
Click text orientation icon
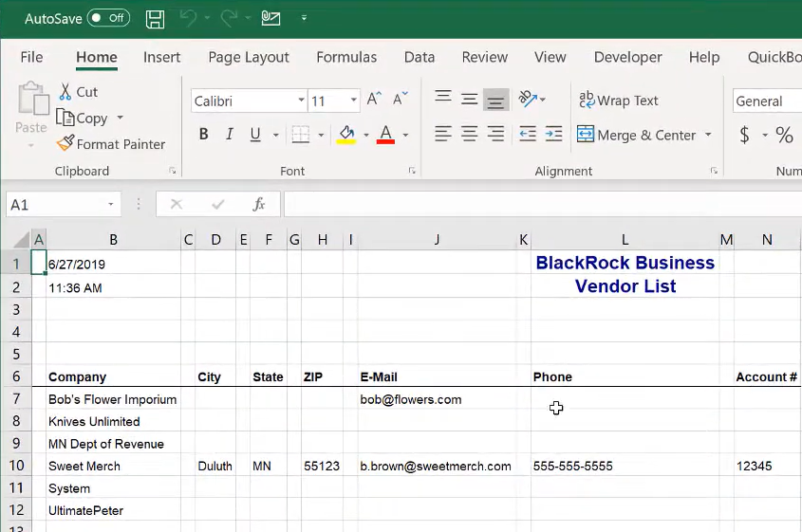click(x=528, y=98)
